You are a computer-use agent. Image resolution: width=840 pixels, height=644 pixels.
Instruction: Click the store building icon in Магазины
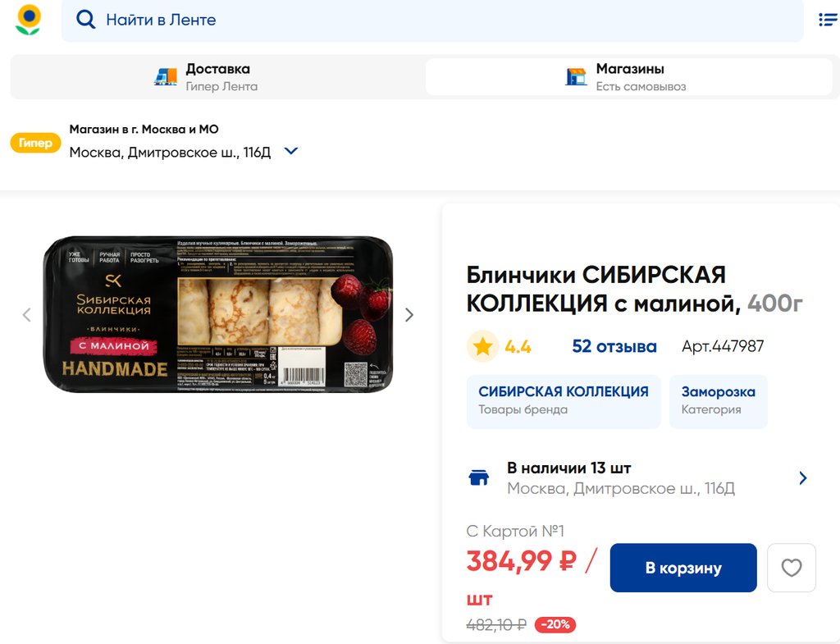tap(577, 76)
